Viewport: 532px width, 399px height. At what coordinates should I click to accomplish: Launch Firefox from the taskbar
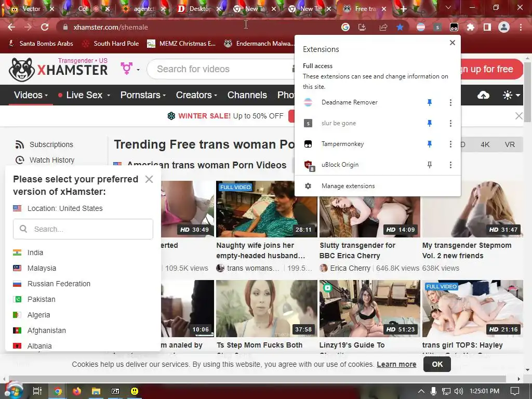click(77, 391)
